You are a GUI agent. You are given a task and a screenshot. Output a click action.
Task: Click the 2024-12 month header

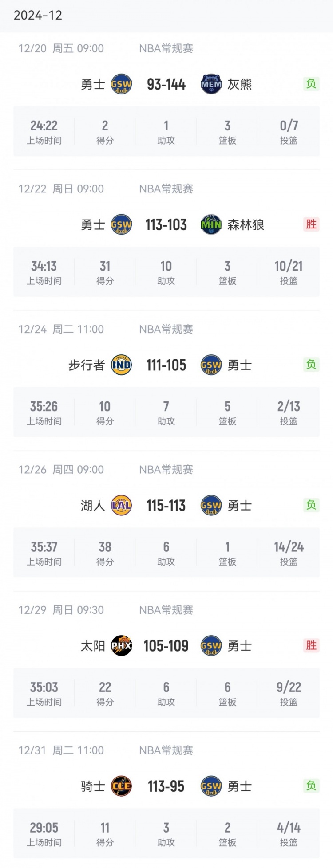tap(38, 16)
